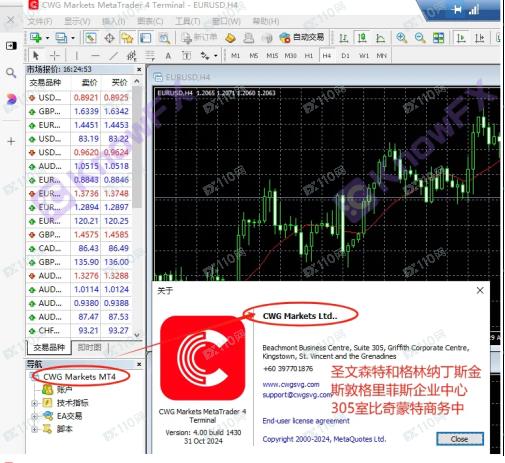Click the tile windows grid icon
The height and width of the screenshot is (463, 505).
point(438,38)
